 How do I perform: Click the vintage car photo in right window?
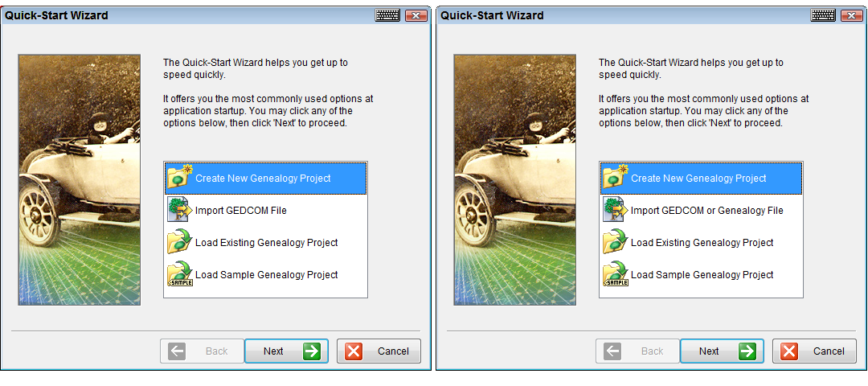pos(515,179)
